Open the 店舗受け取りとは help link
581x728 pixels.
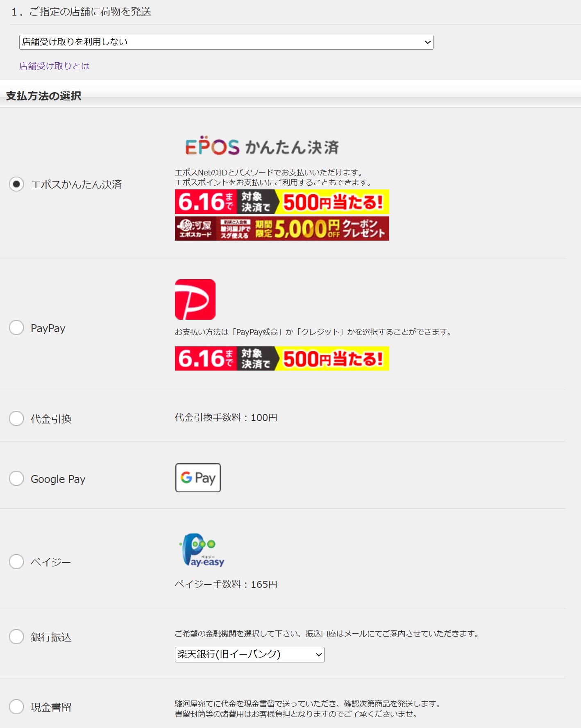[x=54, y=66]
